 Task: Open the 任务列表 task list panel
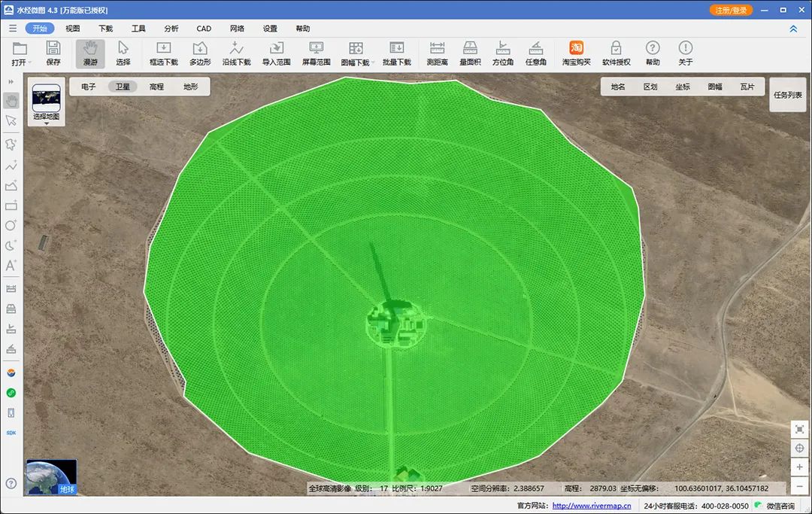[788, 95]
